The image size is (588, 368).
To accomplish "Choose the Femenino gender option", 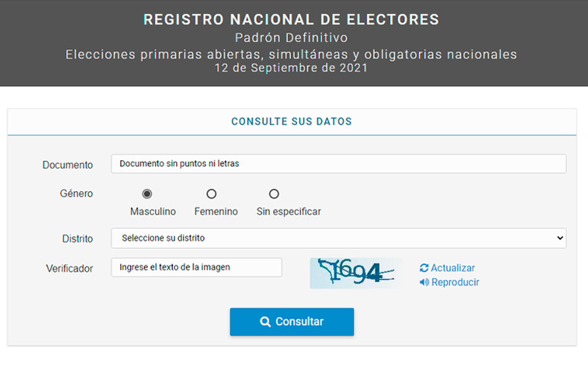I will pos(211,194).
